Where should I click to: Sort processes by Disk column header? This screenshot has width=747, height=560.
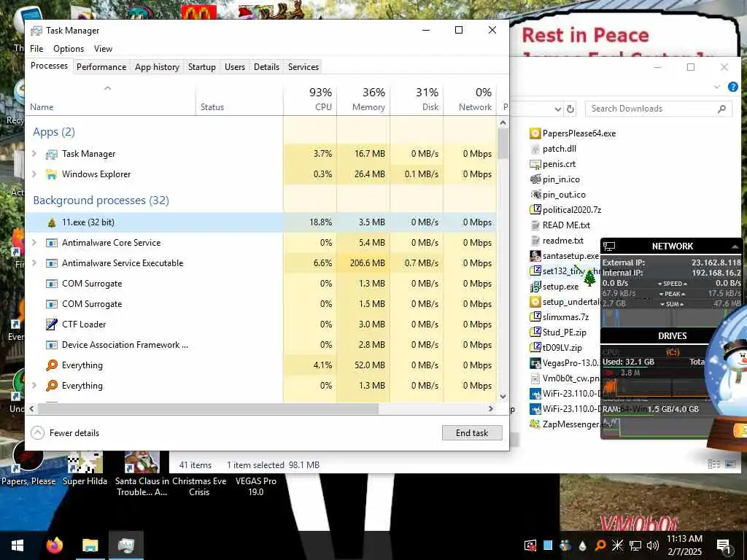tap(417, 99)
